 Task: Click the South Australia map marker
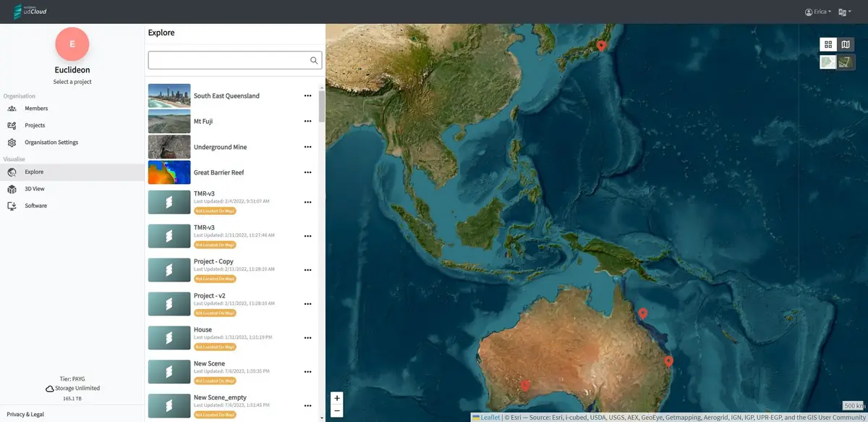[525, 386]
